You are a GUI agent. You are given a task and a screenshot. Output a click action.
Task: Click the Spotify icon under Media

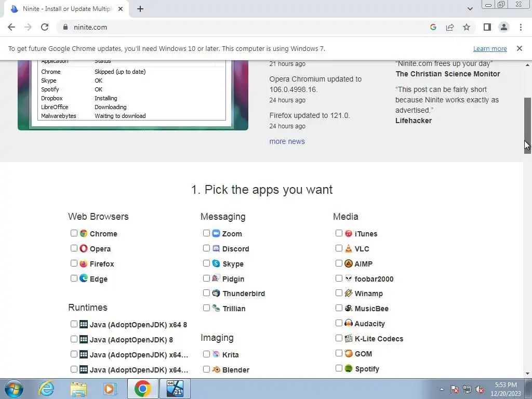click(349, 368)
